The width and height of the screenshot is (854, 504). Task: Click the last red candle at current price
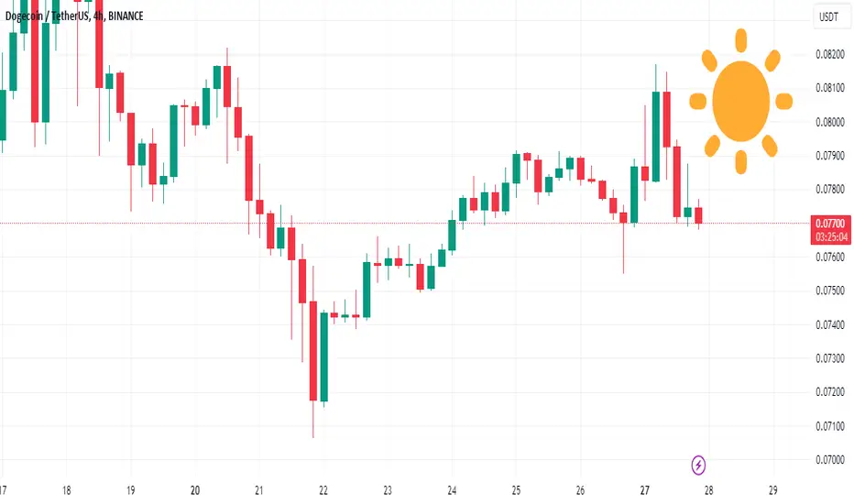click(698, 215)
